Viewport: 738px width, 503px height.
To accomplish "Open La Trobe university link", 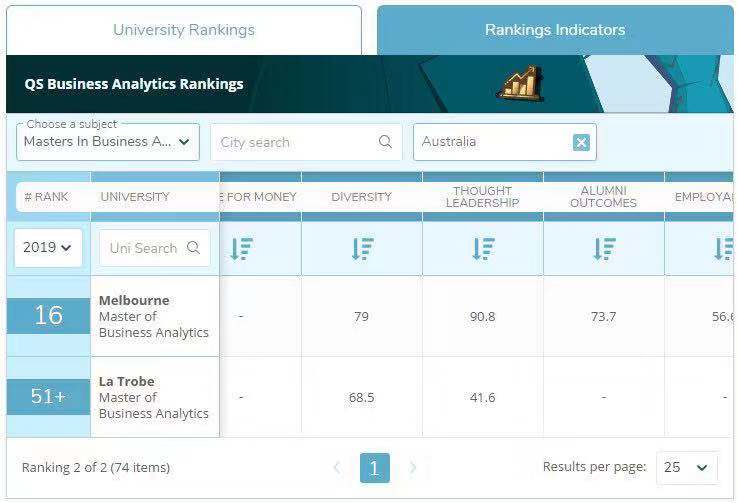I will 127,381.
